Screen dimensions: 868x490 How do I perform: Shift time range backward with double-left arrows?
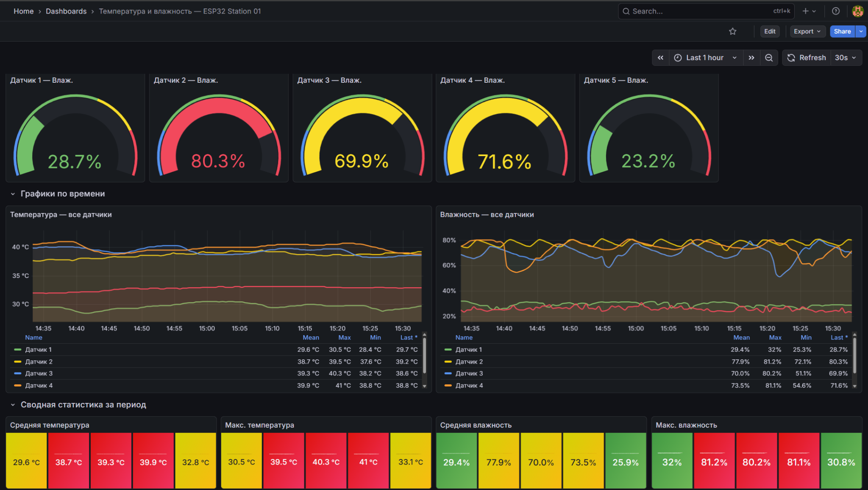[660, 58]
